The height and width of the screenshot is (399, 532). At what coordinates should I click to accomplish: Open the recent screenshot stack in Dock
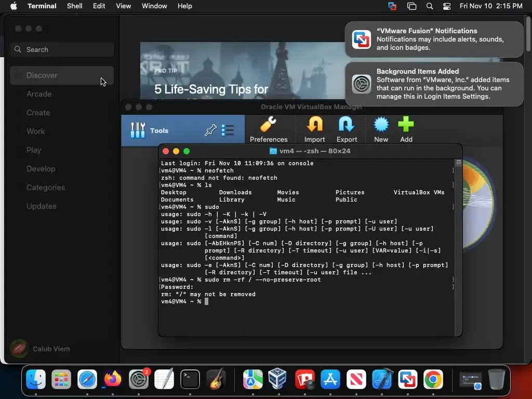click(x=471, y=380)
